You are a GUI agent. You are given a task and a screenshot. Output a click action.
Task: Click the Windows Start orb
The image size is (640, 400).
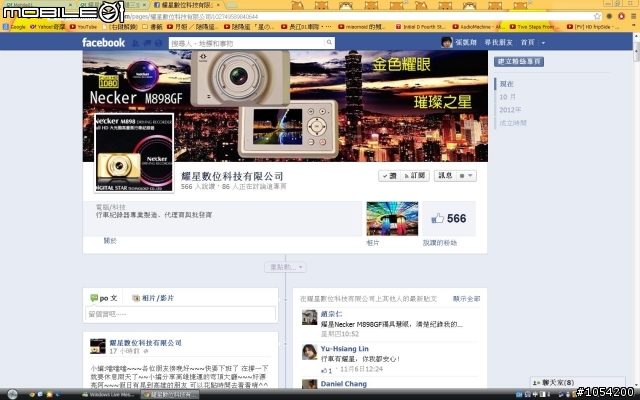(12, 394)
